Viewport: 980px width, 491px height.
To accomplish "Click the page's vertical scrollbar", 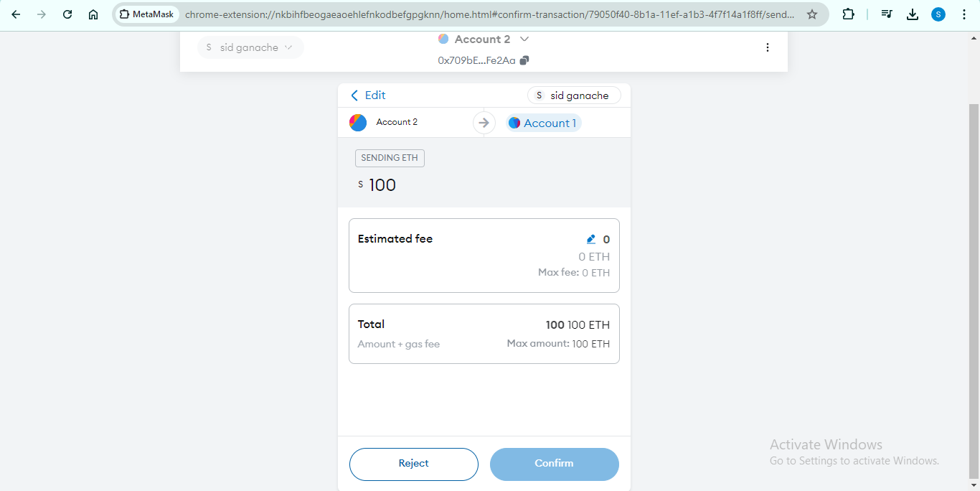I will pos(974,287).
